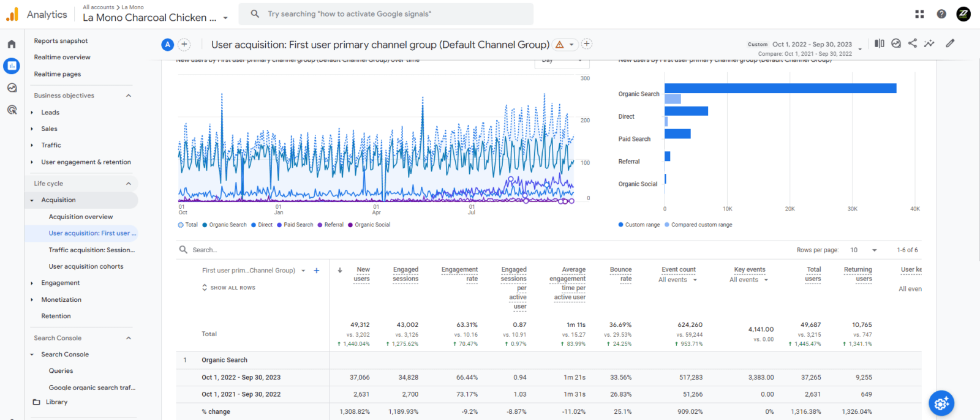Open User acquisition cohorts report
Viewport: 980px width, 420px height.
(x=86, y=266)
